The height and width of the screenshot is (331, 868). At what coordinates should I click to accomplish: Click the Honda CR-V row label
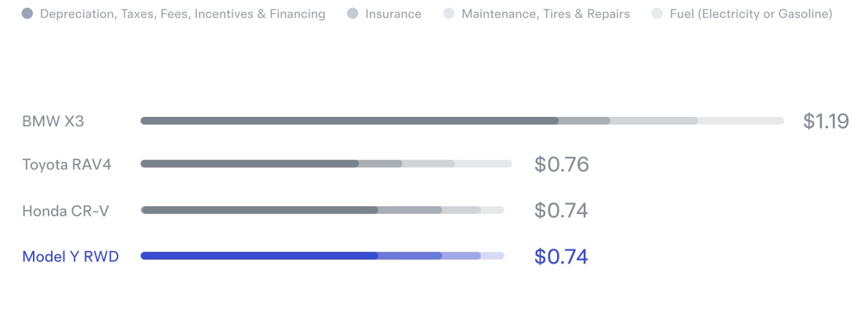click(x=65, y=211)
